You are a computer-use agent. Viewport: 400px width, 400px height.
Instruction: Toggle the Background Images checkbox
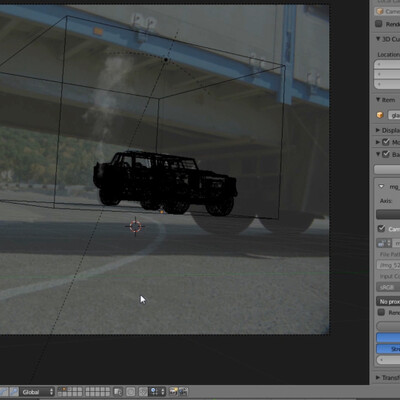click(x=386, y=154)
